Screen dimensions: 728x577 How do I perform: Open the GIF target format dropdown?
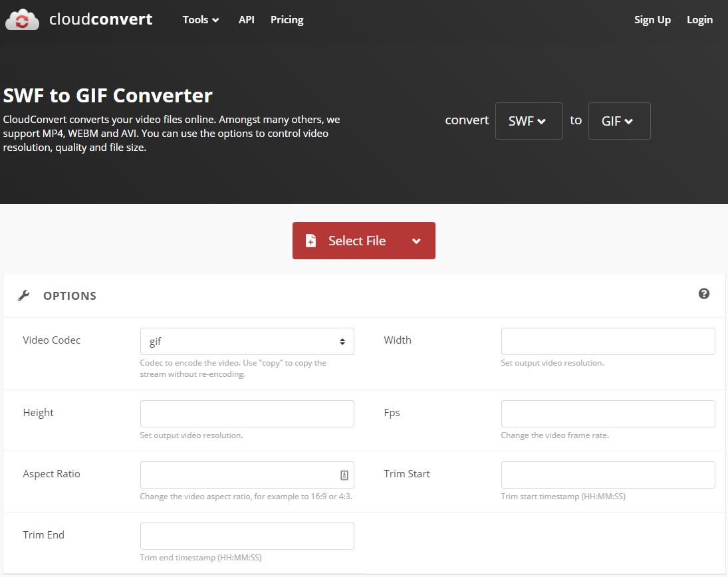(619, 121)
